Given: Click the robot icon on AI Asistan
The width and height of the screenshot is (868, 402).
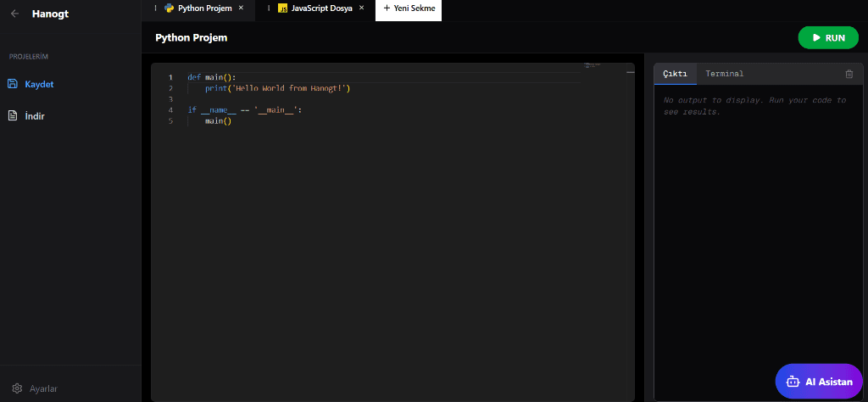Looking at the screenshot, I should 793,382.
